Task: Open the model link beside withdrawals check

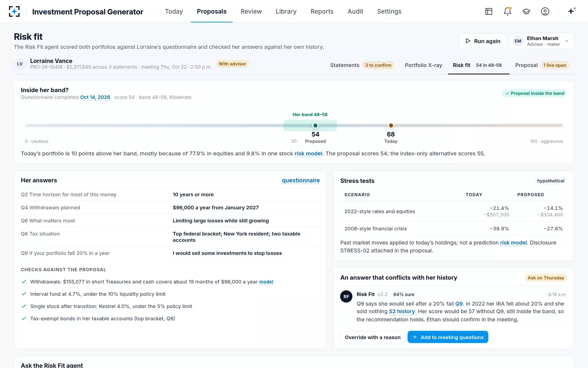Action: (266, 282)
